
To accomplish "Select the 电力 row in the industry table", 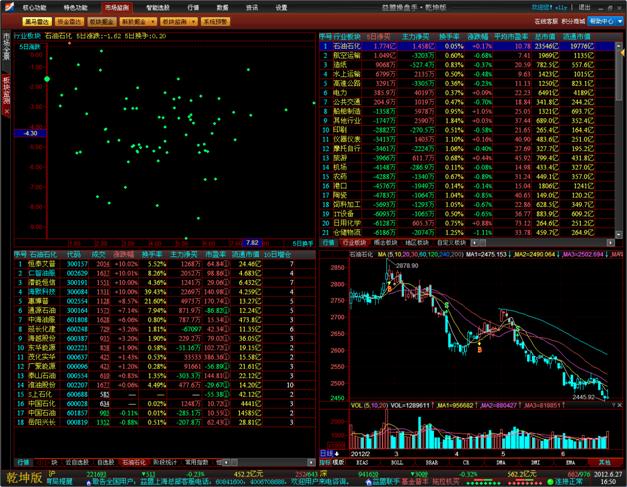I will (x=467, y=93).
